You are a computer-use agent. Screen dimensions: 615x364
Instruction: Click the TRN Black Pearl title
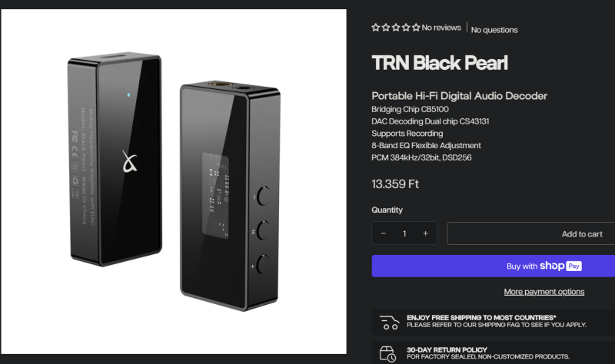tap(440, 63)
